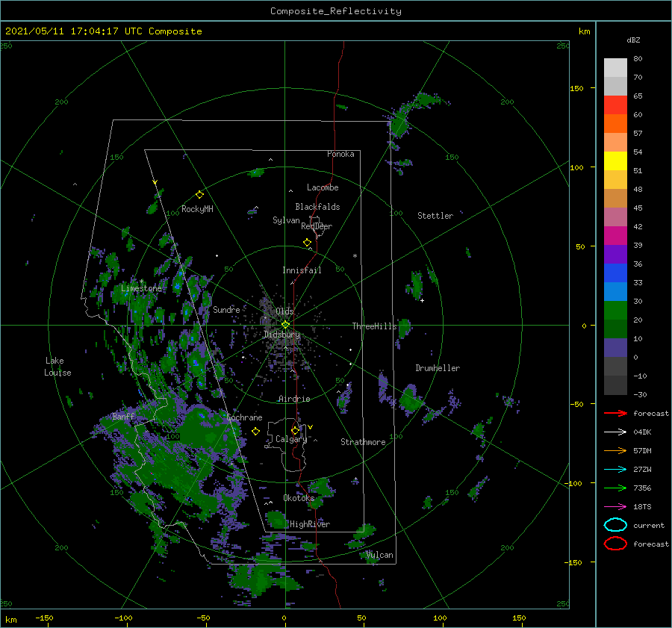This screenshot has width=672, height=628.
Task: Click the yellow diamond marker near RockyMH
Action: (x=199, y=195)
